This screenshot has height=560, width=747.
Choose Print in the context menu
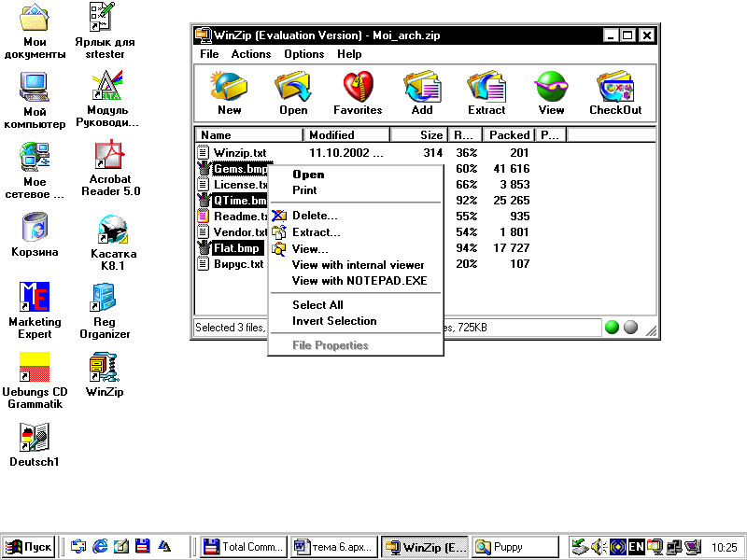click(x=356, y=190)
